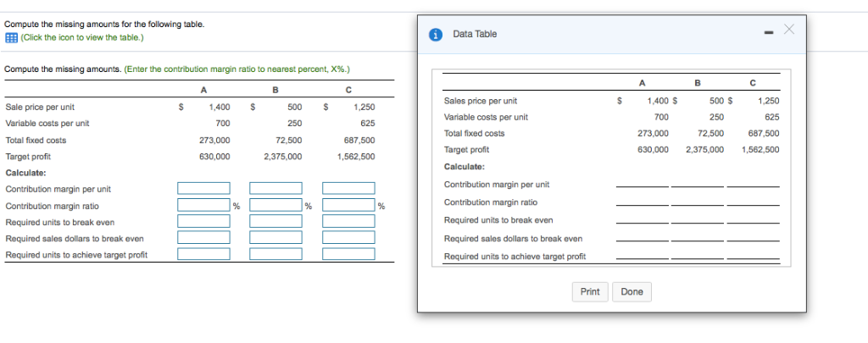Viewport: 868px width, 343px height.
Task: Select the Contribution margin per unit field for B
Action: [275, 189]
